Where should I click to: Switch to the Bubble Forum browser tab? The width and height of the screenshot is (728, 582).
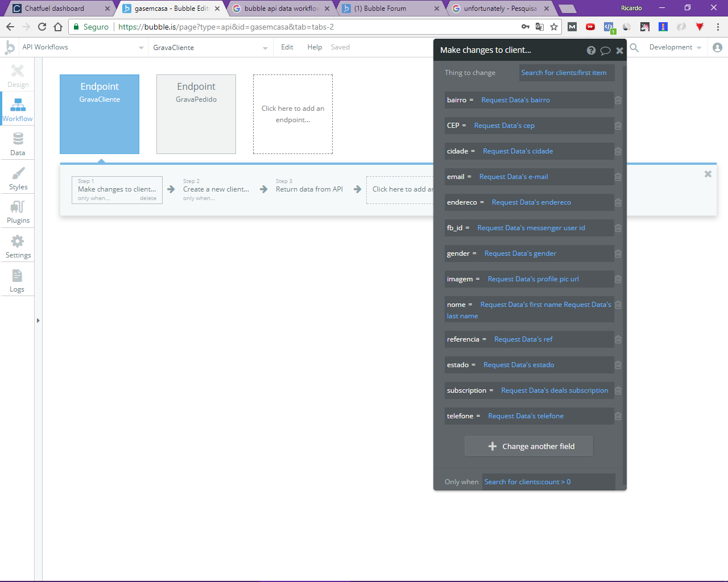point(391,9)
